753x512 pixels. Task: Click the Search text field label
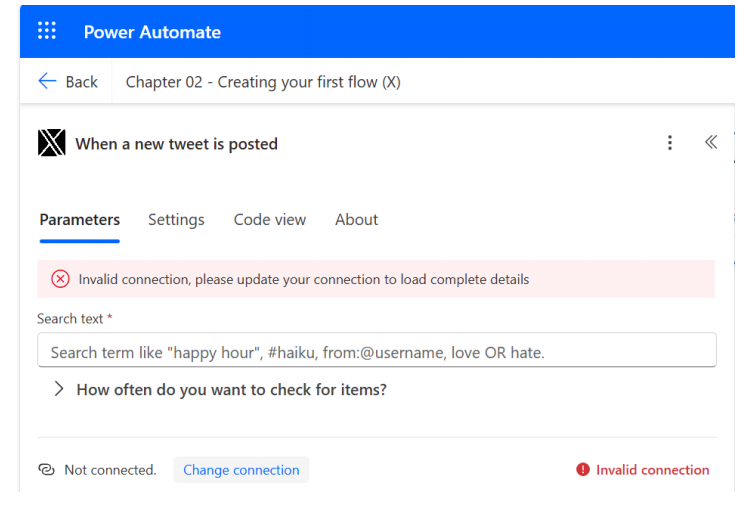pos(70,319)
